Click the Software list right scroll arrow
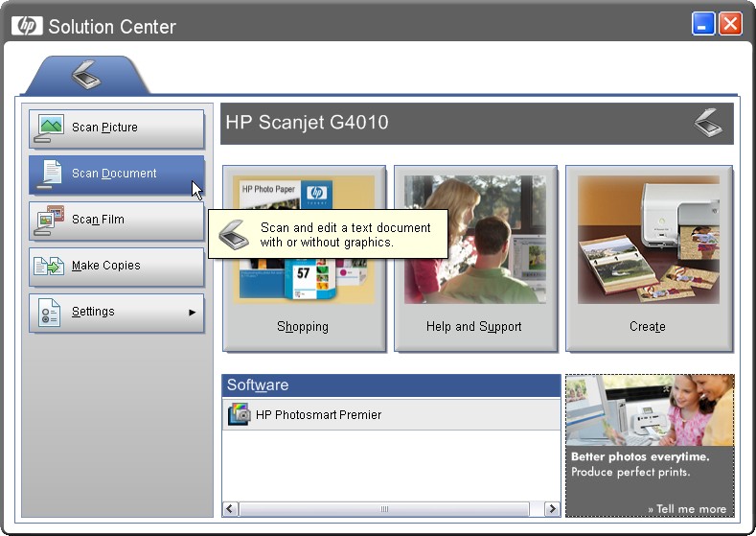Image resolution: width=756 pixels, height=536 pixels. (x=552, y=509)
